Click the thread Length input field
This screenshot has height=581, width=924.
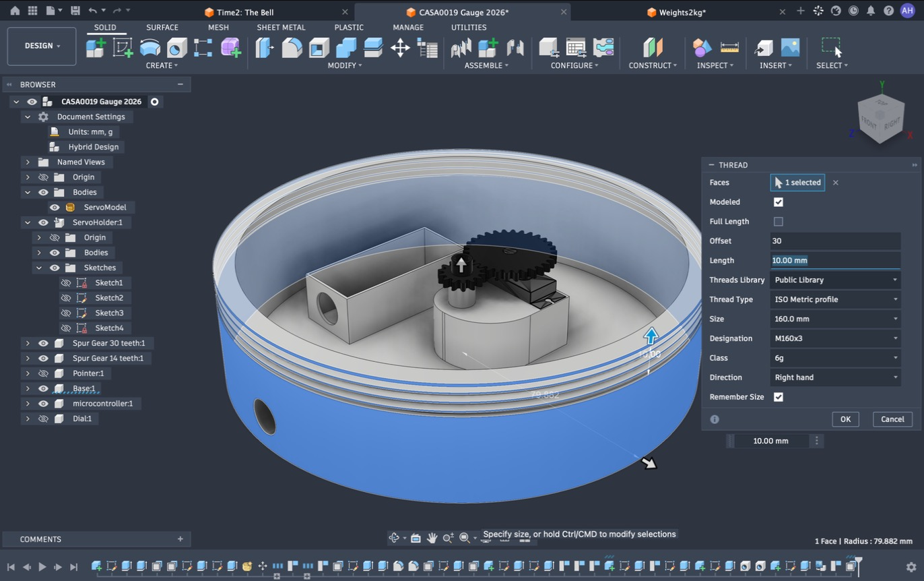[835, 260]
